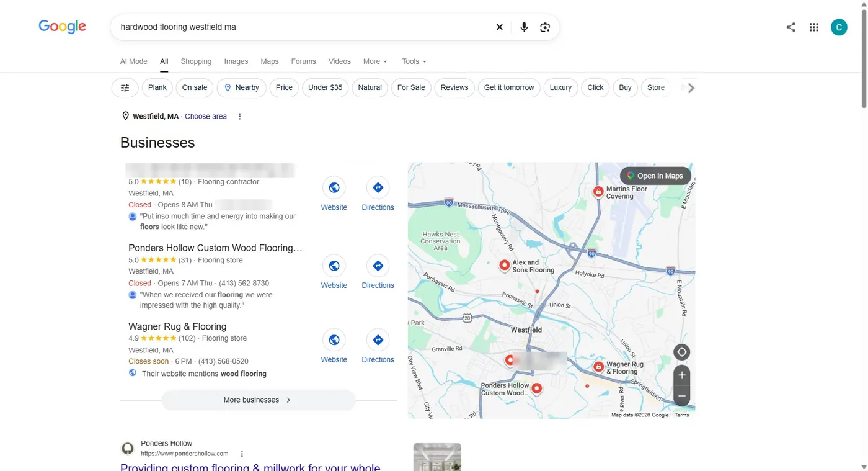This screenshot has width=868, height=471.
Task: Get Directions to Ponders Hollow
Action: 378,266
